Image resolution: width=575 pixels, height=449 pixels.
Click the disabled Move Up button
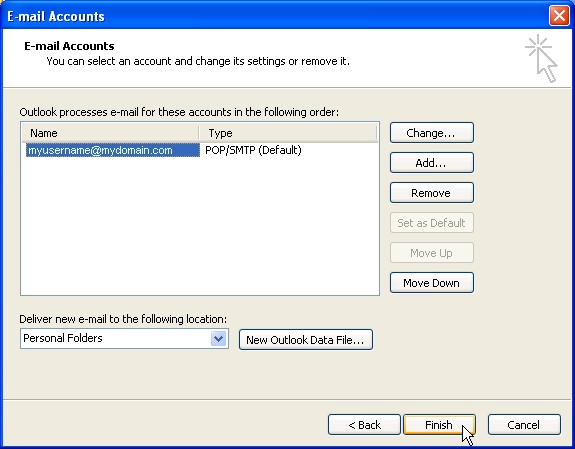[x=432, y=253]
